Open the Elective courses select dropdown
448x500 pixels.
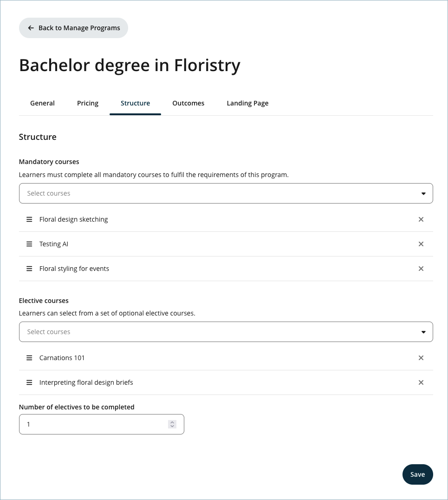pyautogui.click(x=226, y=332)
